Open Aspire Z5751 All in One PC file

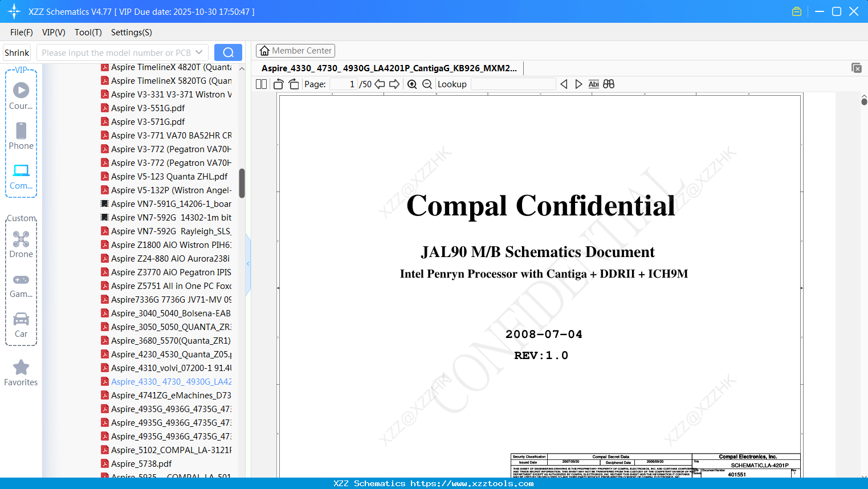166,286
